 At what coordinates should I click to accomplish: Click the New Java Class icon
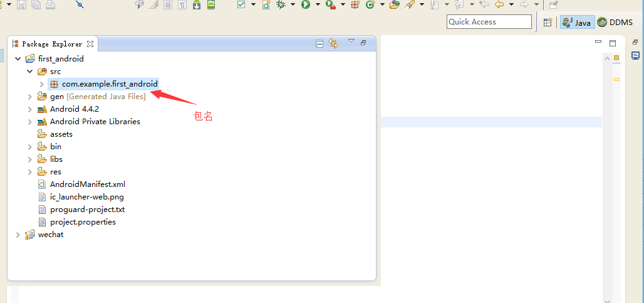coord(370,5)
